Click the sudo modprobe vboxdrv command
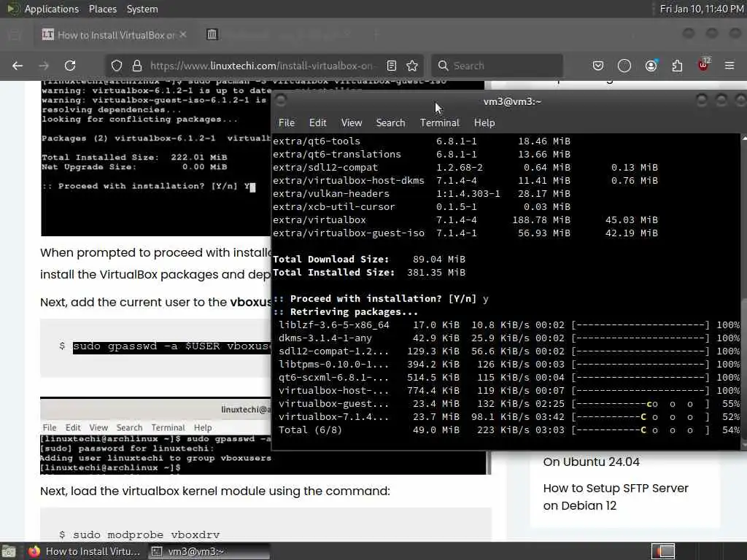Image resolution: width=747 pixels, height=560 pixels. click(x=146, y=534)
